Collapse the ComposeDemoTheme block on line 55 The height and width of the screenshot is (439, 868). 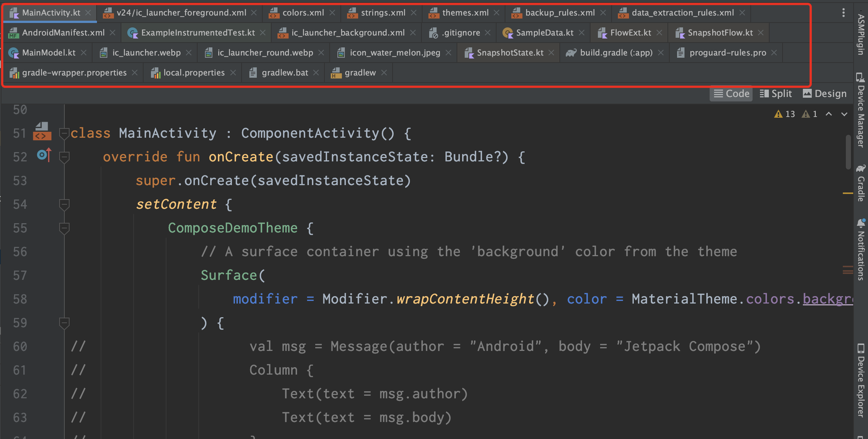pos(64,228)
